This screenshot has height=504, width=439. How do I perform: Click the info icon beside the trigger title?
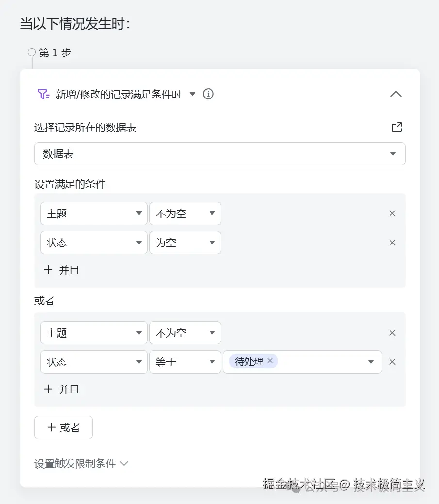(x=208, y=94)
